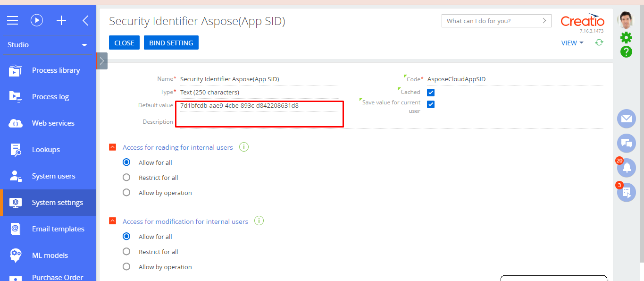Click the System settings monitor icon
The width and height of the screenshot is (644, 281).
[16, 203]
